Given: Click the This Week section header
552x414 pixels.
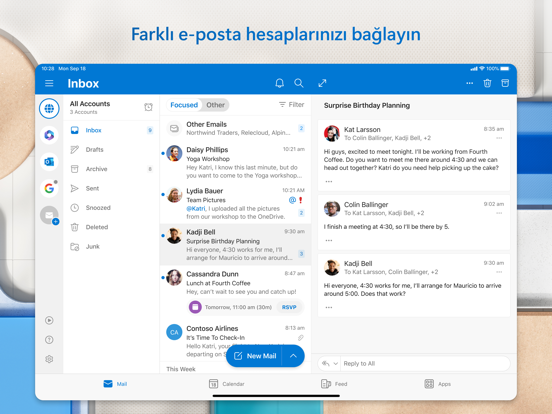Looking at the screenshot, I should [x=181, y=369].
